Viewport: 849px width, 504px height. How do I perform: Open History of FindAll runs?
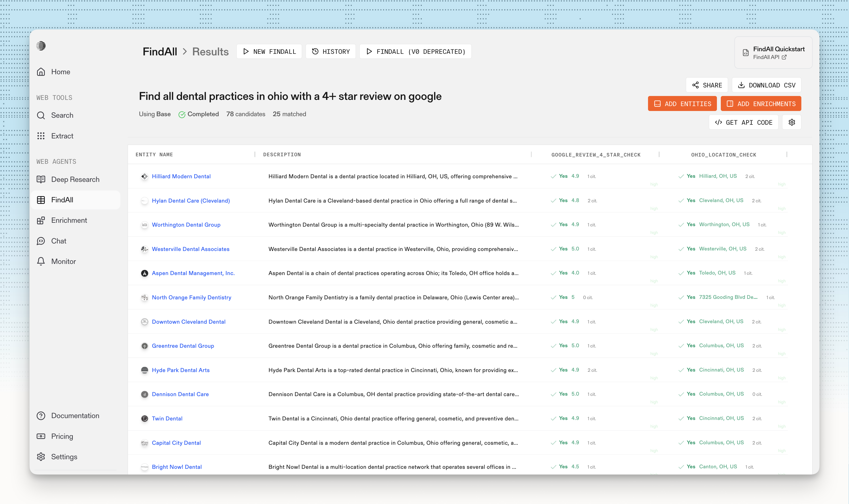pyautogui.click(x=330, y=52)
